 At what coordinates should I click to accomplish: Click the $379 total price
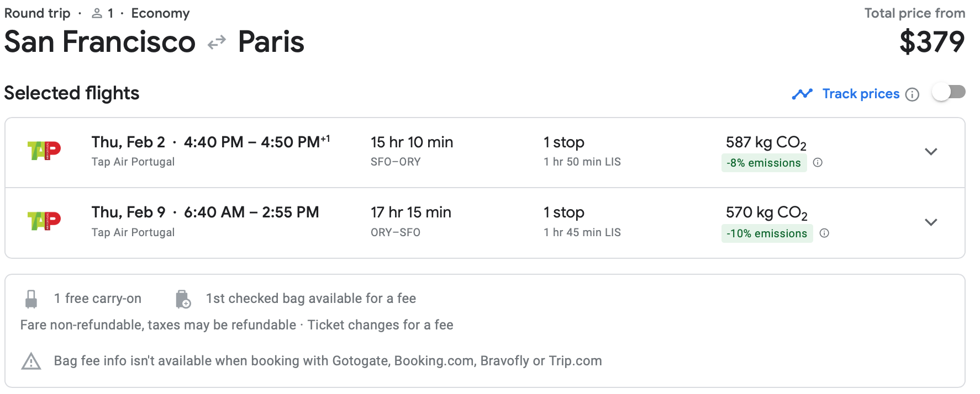[x=932, y=42]
